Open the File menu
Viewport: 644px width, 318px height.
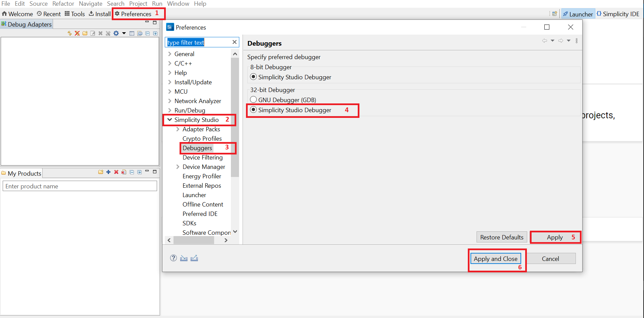[6, 4]
